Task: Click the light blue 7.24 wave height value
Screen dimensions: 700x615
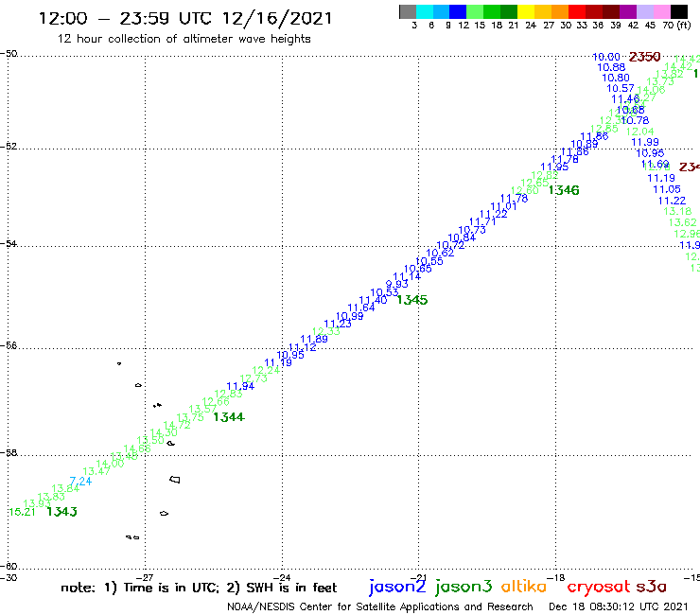Action: pyautogui.click(x=80, y=481)
